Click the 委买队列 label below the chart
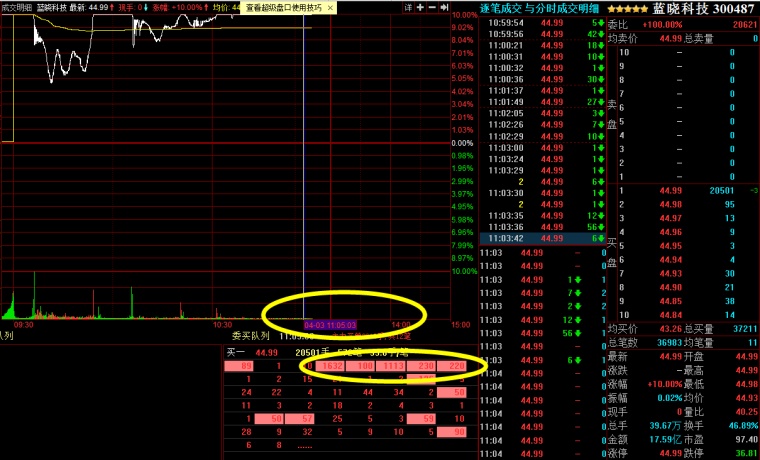 249,337
